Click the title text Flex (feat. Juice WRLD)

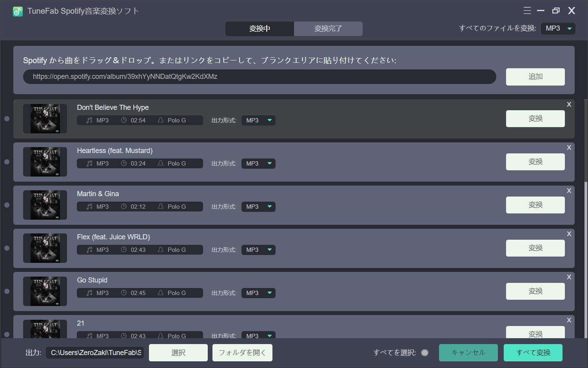[x=113, y=237]
